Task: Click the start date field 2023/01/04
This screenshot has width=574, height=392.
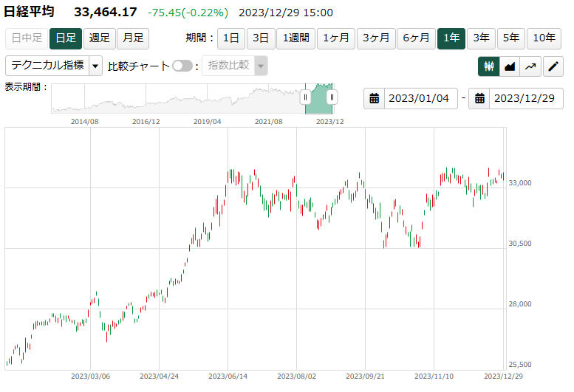Action: click(x=419, y=98)
